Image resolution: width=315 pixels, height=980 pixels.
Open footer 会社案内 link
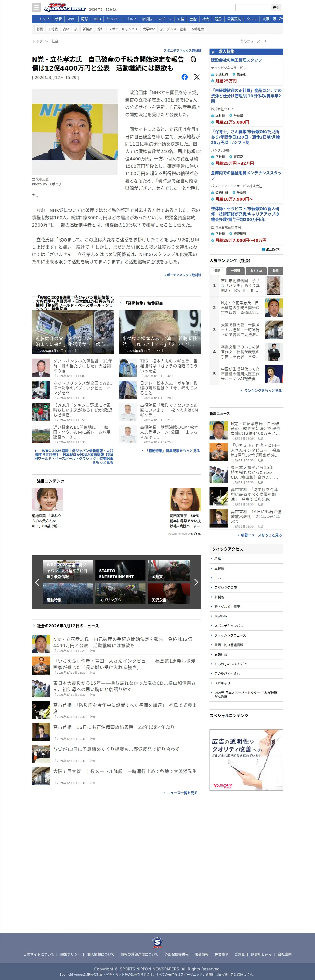[285, 954]
